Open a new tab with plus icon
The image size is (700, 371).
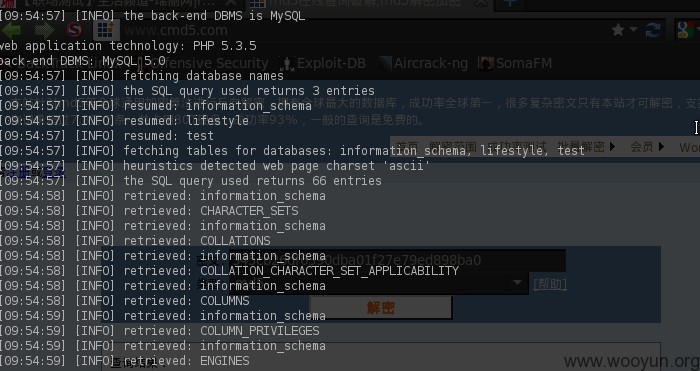coord(511,3)
